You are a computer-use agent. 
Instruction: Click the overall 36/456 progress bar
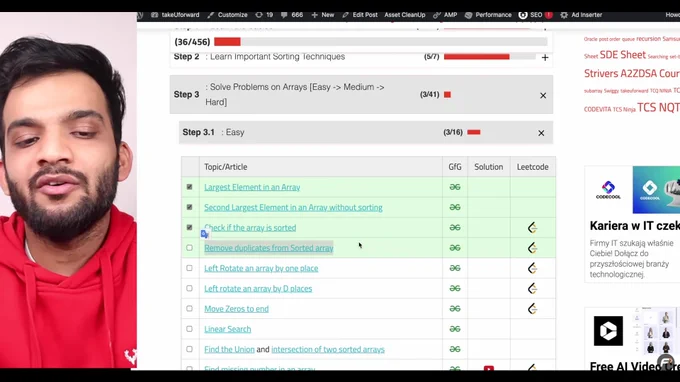381,42
